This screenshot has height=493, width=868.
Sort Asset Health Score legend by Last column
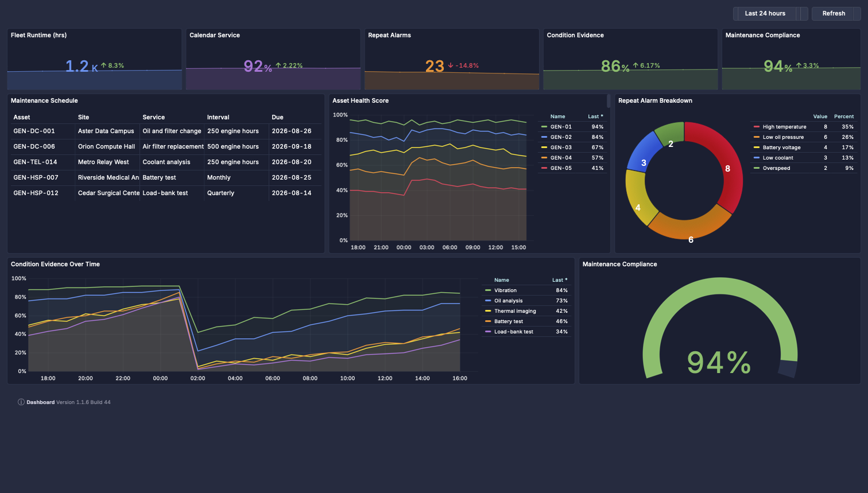(595, 117)
